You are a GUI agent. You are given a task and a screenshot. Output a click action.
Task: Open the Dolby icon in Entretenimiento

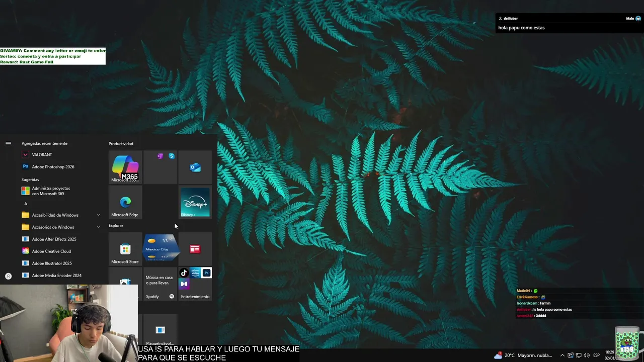(184, 284)
